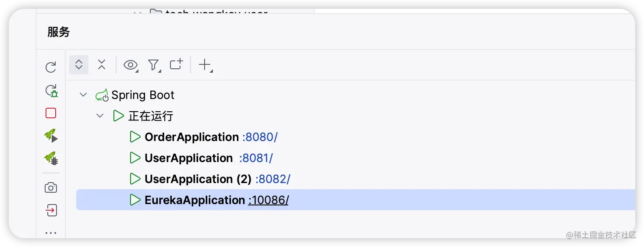Screen dimensions: 644x247
Task: Select UserApplication (2) in the tree
Action: point(198,179)
